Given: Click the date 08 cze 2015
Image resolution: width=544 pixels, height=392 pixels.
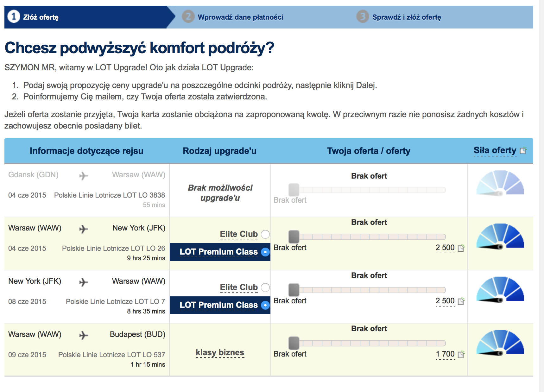Looking at the screenshot, I should point(27,301).
